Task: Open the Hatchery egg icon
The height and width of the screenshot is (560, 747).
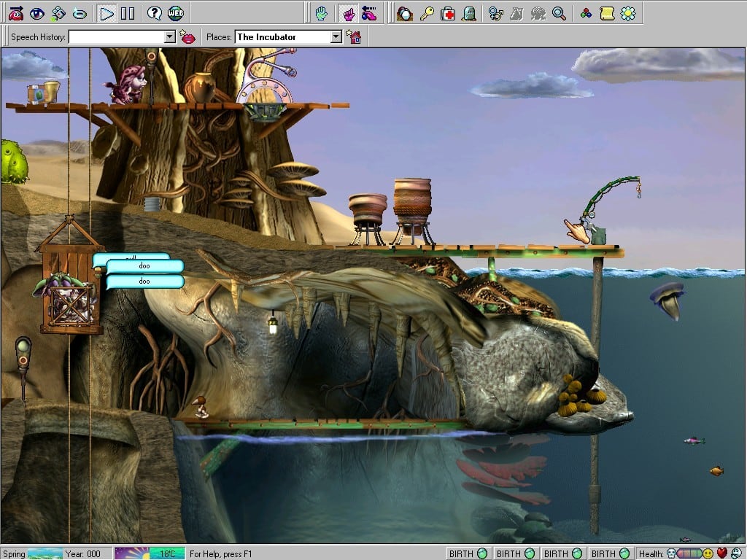Action: click(404, 12)
